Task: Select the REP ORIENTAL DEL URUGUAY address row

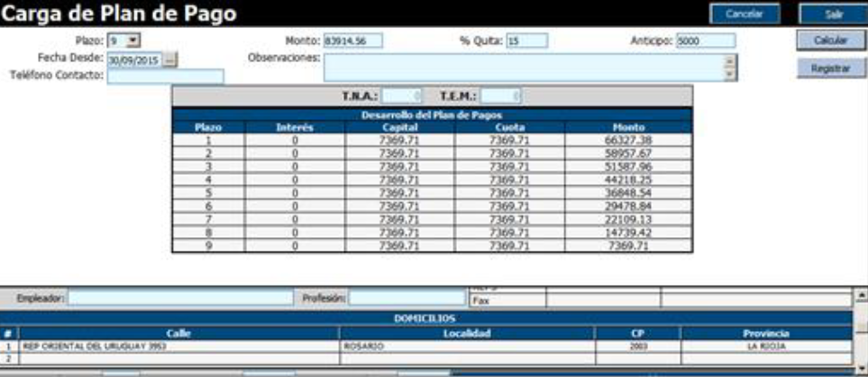Action: (171, 345)
